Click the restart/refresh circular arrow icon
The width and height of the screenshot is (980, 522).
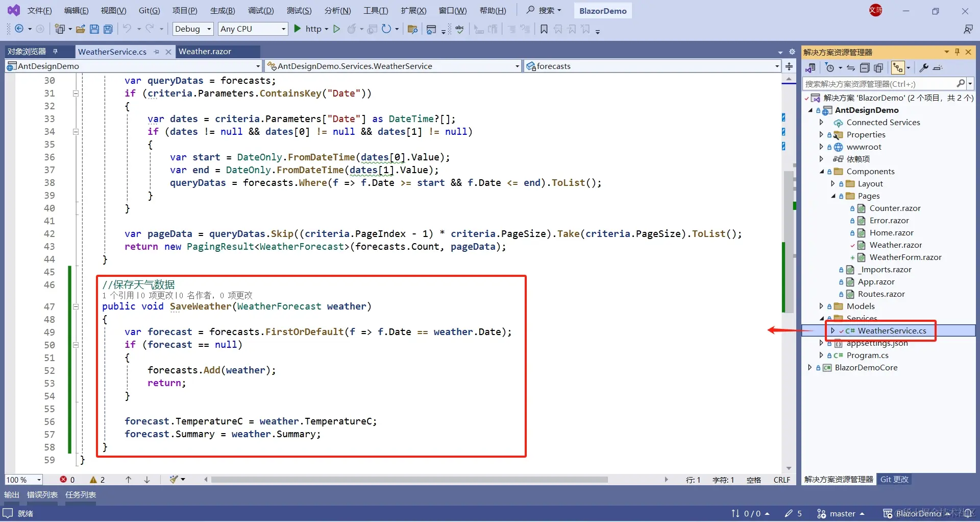tap(386, 29)
